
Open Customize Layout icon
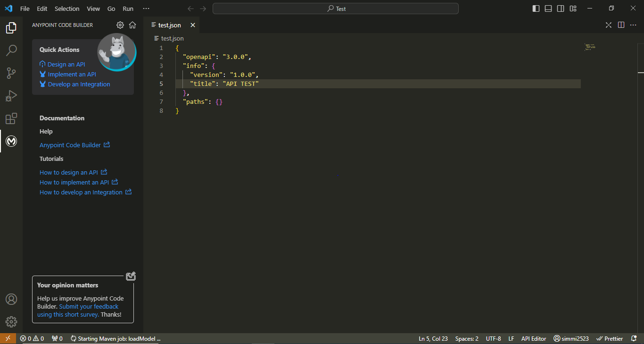573,8
